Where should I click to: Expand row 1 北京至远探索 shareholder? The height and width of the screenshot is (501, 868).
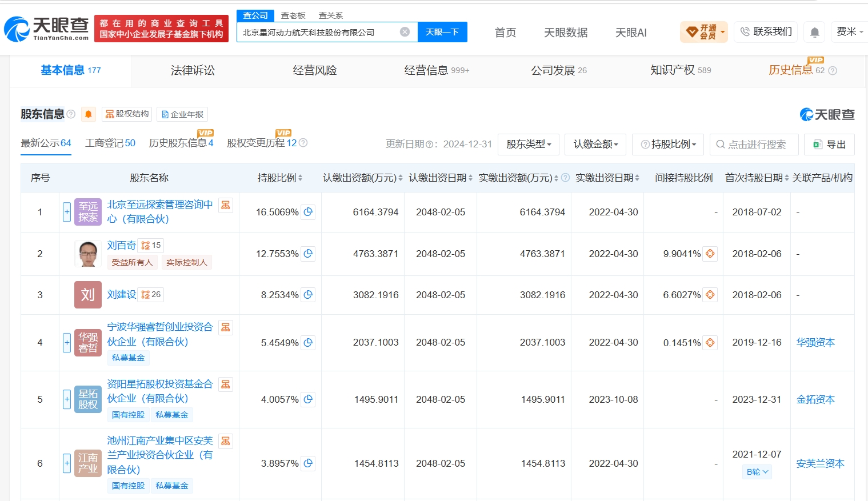[67, 212]
